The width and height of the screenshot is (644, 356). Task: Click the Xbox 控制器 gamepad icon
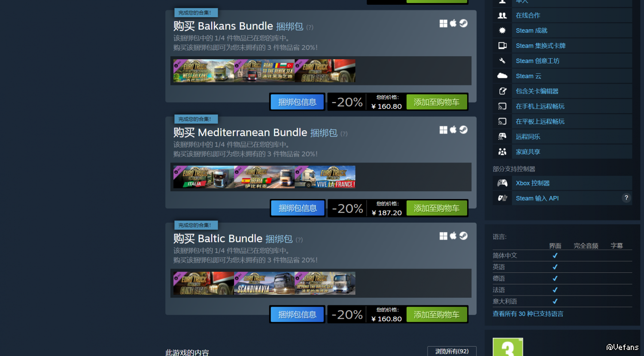[502, 183]
